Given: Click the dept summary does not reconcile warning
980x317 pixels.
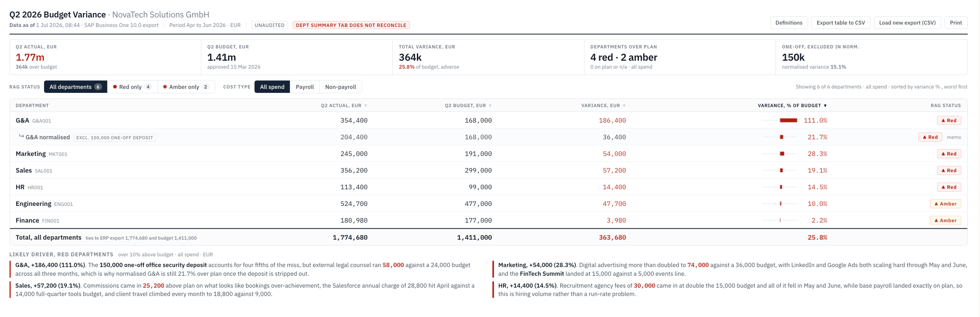Looking at the screenshot, I should (351, 25).
